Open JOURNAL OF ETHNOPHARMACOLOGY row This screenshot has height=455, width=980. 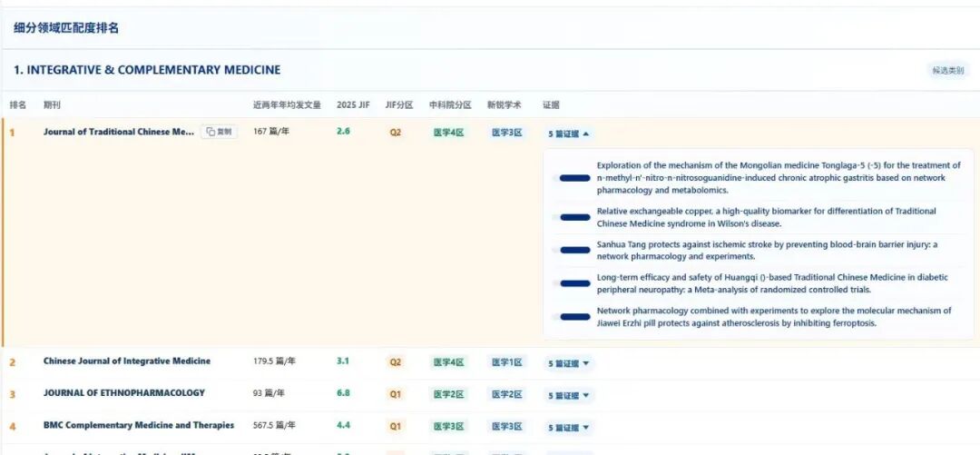coord(123,393)
